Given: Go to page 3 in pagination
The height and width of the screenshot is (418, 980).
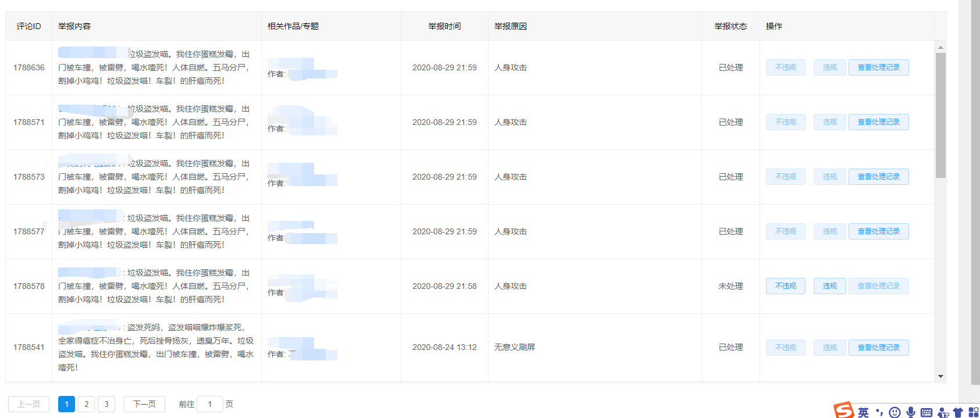Looking at the screenshot, I should pos(106,404).
